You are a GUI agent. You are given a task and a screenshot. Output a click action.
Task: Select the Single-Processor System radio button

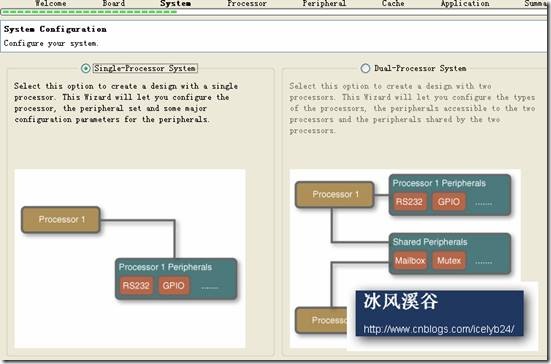(85, 68)
